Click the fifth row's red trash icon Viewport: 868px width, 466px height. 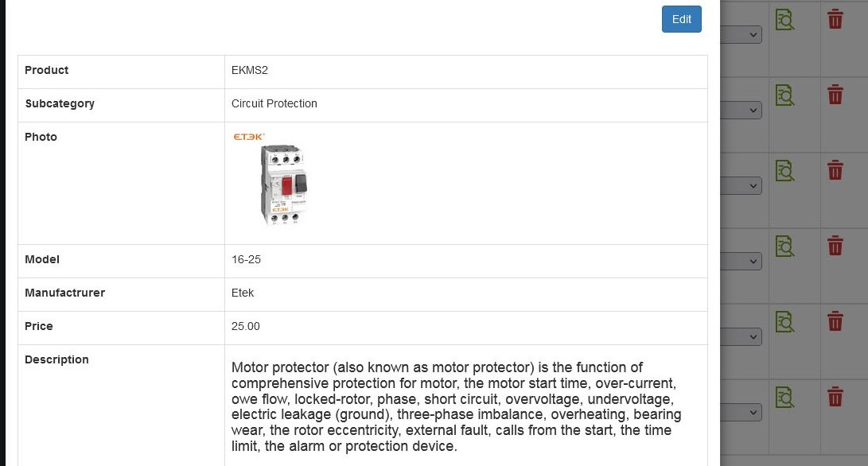click(835, 321)
